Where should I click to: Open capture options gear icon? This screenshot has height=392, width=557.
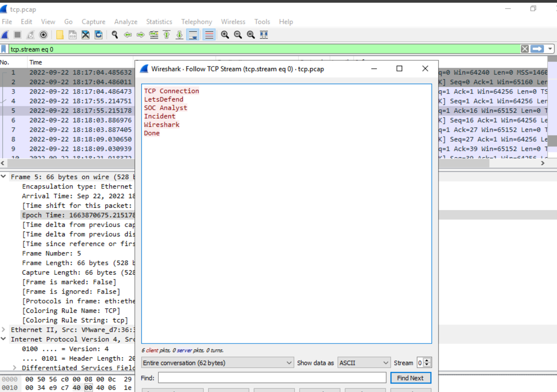(x=44, y=35)
